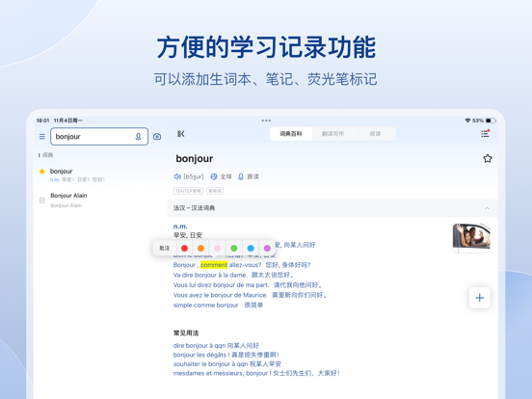Screen dimensions: 532x399
Task: Tap the microphone voice input icon
Action: coord(138,137)
